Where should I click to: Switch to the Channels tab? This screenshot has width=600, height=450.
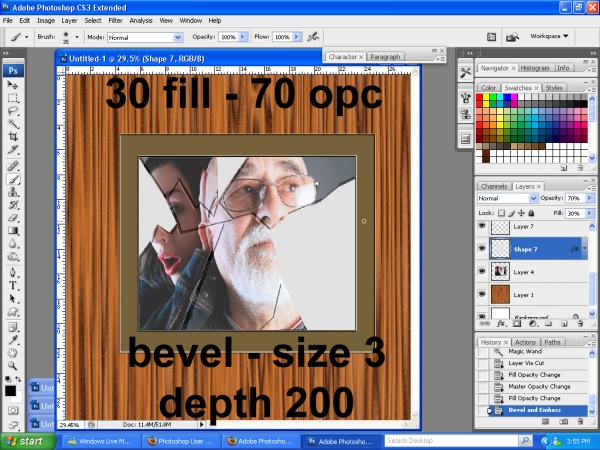pos(494,186)
